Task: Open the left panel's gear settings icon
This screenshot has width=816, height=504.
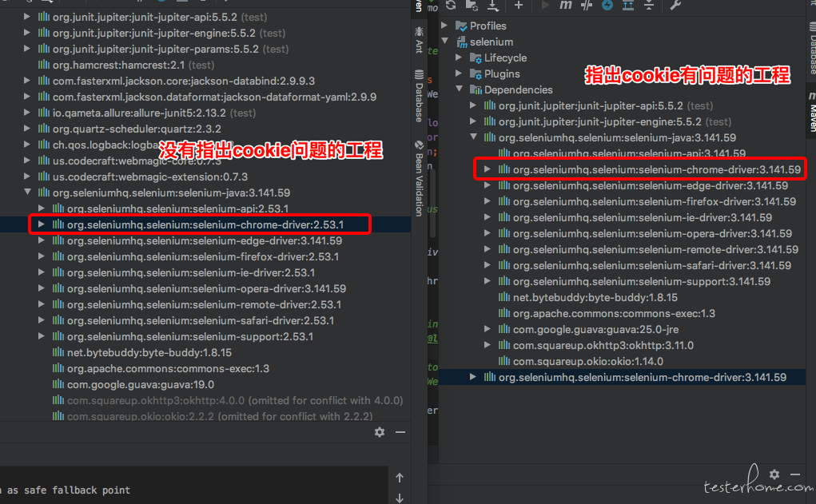Action: [x=380, y=432]
